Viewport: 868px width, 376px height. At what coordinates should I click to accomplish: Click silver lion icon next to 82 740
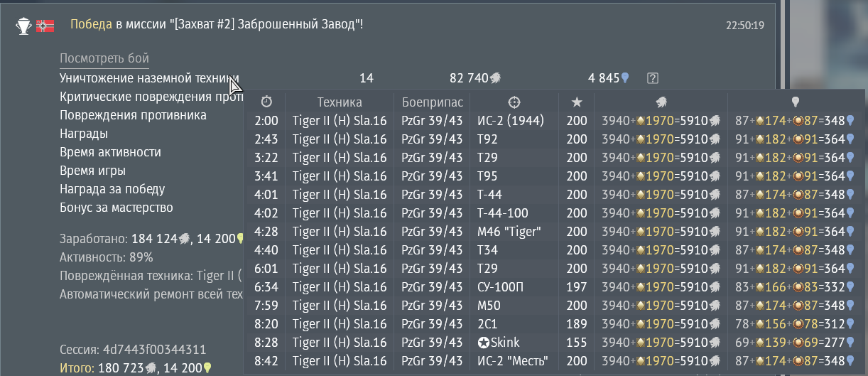(495, 78)
